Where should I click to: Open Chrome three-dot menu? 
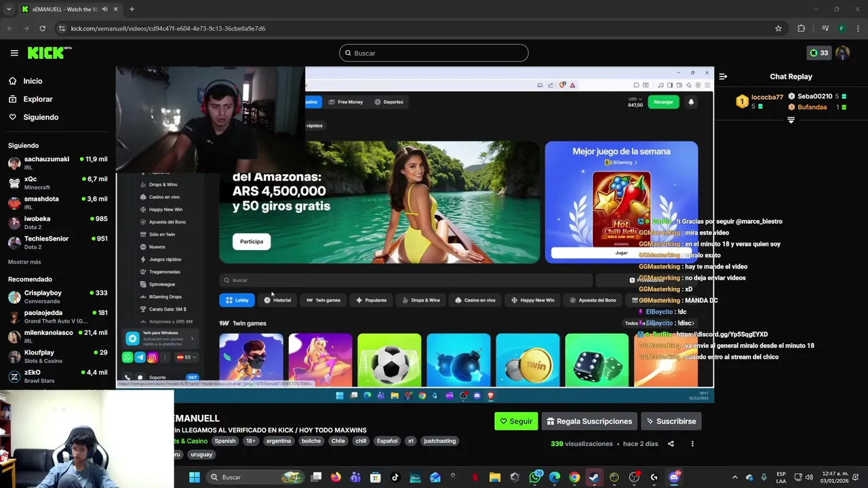tap(859, 28)
